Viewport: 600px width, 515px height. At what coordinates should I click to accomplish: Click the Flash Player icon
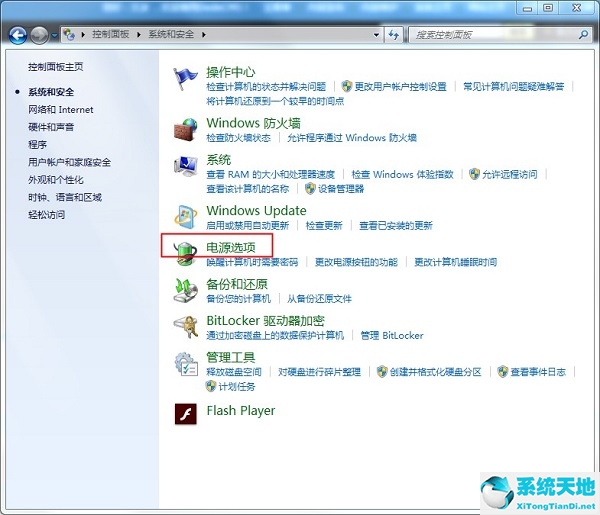tap(186, 414)
